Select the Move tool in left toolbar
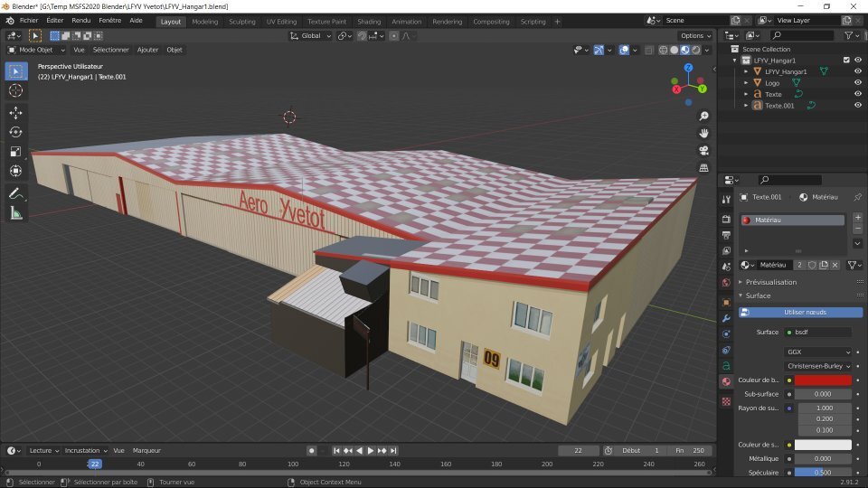Viewport: 868px width, 488px height. pyautogui.click(x=15, y=113)
